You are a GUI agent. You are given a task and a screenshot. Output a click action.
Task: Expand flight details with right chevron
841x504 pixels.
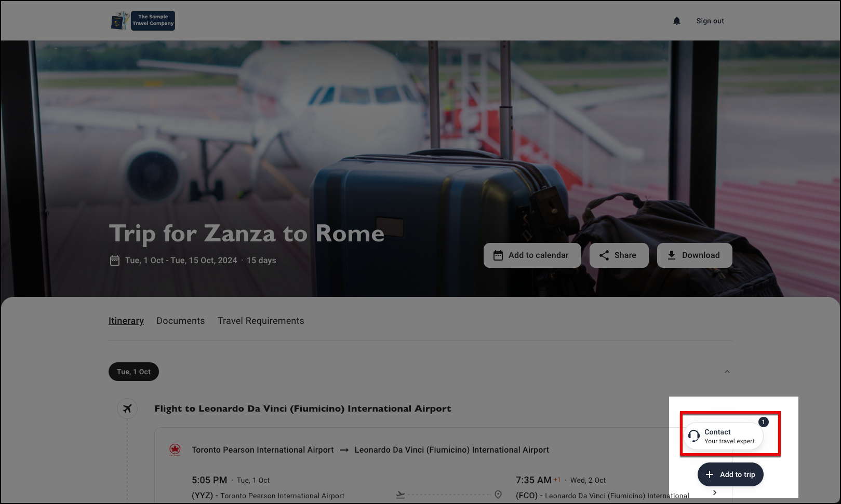click(715, 493)
